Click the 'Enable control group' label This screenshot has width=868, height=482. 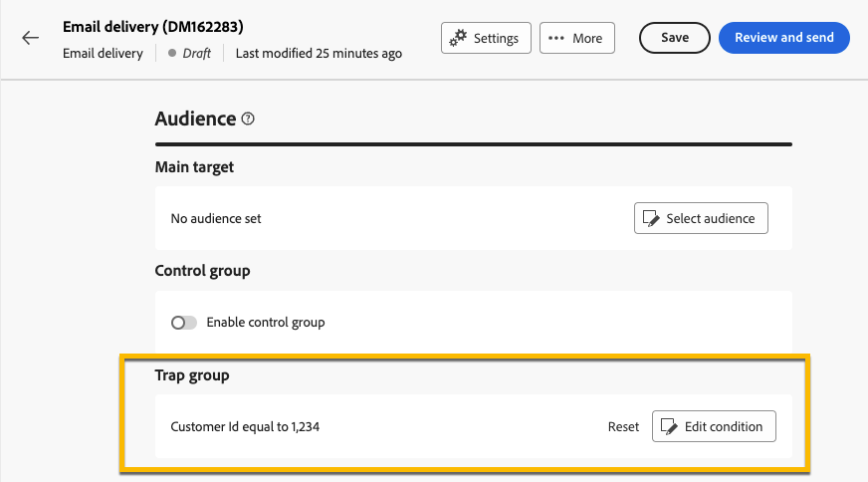coord(265,323)
